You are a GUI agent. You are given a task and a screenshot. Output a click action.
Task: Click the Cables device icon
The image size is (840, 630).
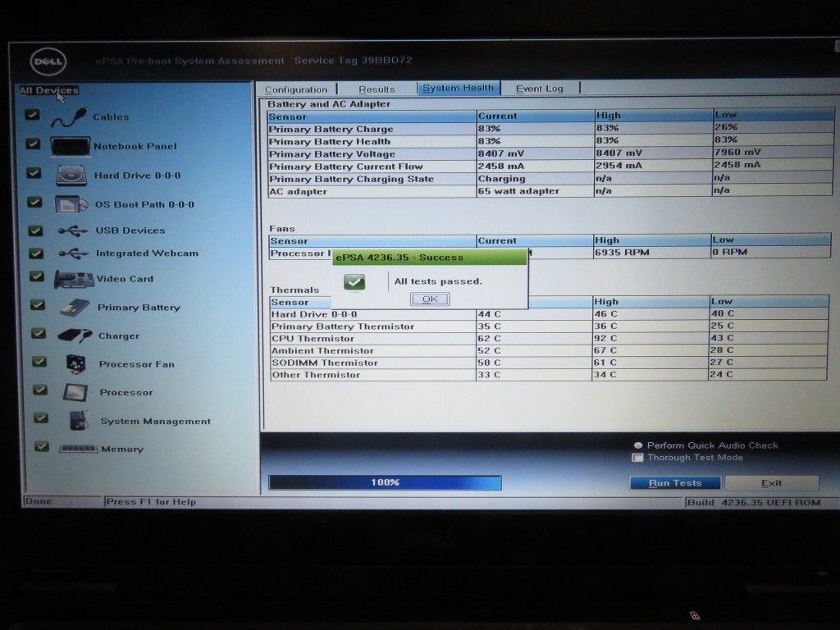pyautogui.click(x=69, y=118)
